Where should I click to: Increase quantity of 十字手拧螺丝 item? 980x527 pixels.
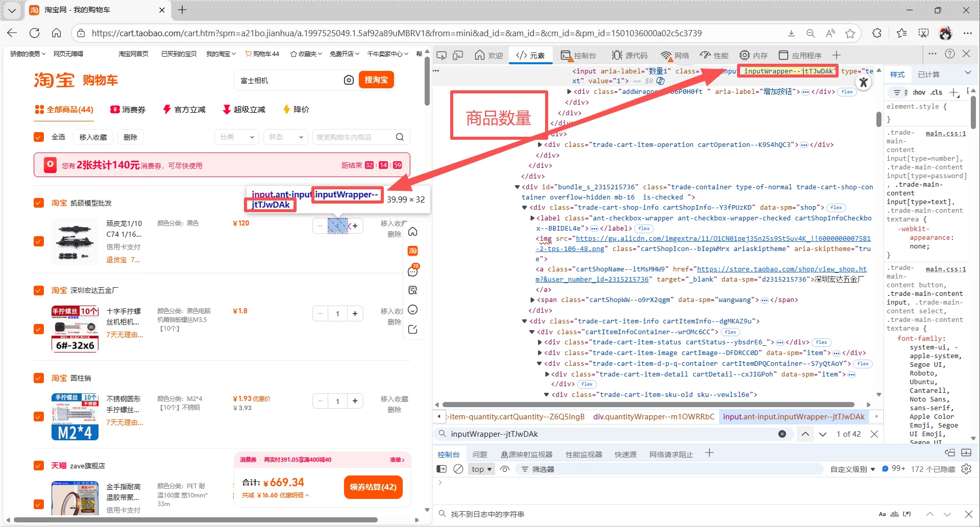tap(355, 314)
